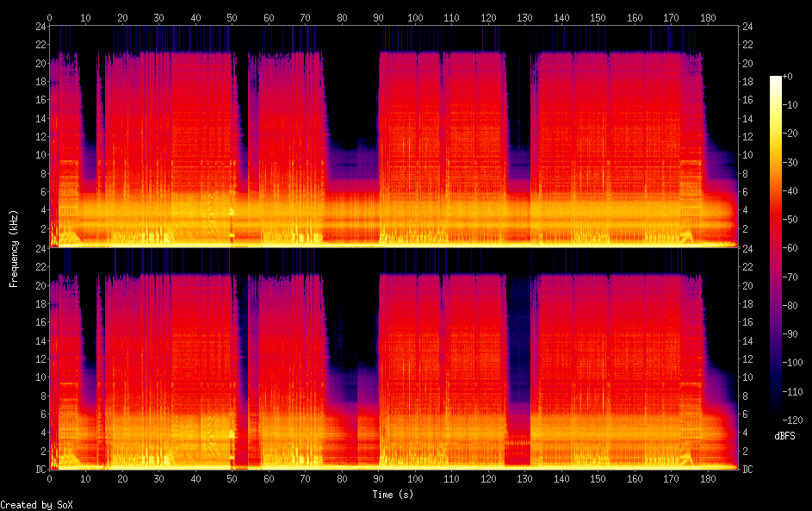This screenshot has height=511, width=812.
Task: Click "8" on lower channel's left frequency axis
Action: [44, 396]
